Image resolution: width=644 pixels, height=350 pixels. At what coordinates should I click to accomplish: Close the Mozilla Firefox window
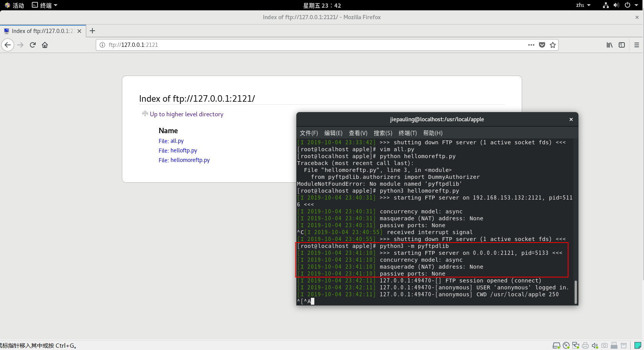(x=637, y=17)
